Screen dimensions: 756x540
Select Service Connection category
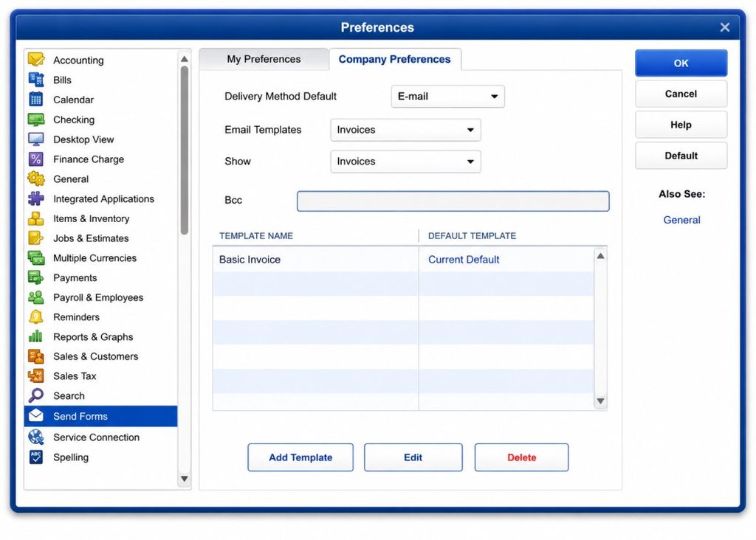coord(100,437)
